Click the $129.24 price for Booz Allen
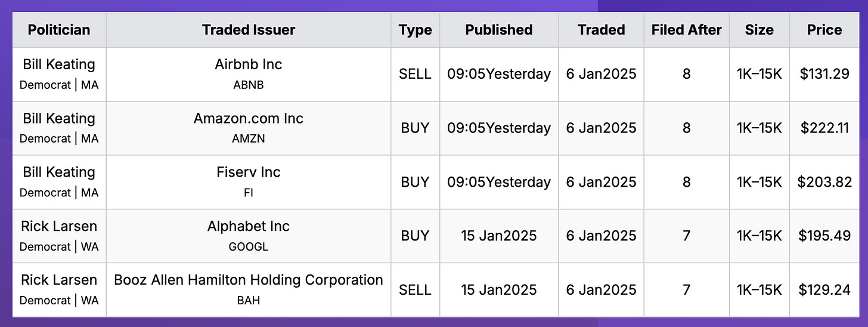868x327 pixels. click(824, 289)
